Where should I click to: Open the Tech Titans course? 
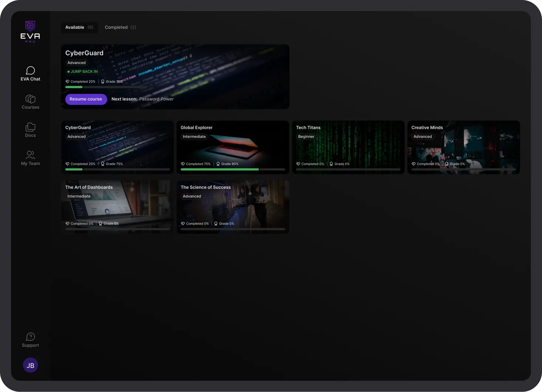pos(348,147)
